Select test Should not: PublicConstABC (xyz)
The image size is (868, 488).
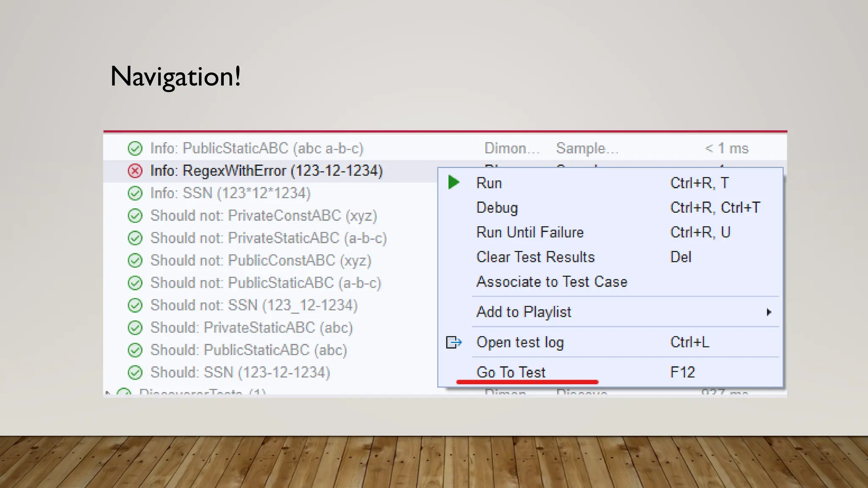[x=261, y=261]
